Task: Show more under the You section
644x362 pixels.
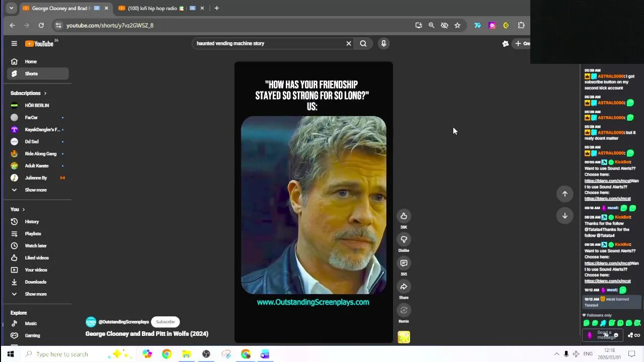Action: (x=38, y=294)
